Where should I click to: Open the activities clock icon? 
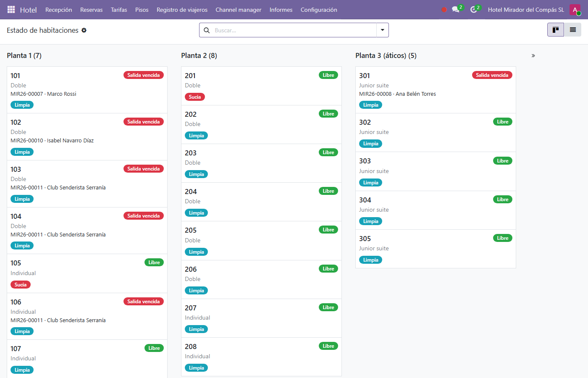pos(474,9)
